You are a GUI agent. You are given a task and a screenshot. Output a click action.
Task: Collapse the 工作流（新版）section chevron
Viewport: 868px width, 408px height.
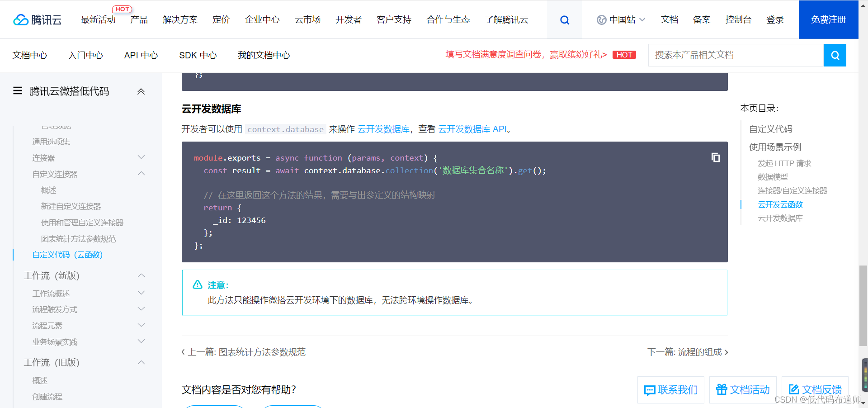click(x=141, y=275)
